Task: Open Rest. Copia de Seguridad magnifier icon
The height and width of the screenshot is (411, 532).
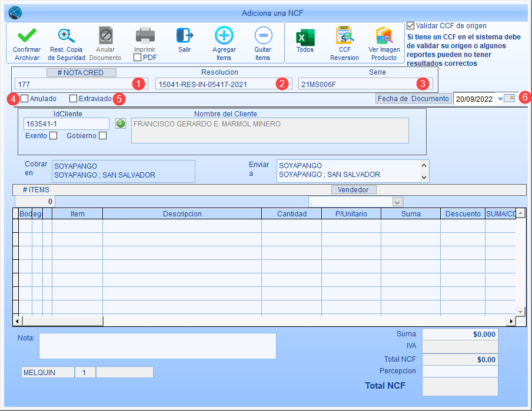Action: pyautogui.click(x=66, y=36)
